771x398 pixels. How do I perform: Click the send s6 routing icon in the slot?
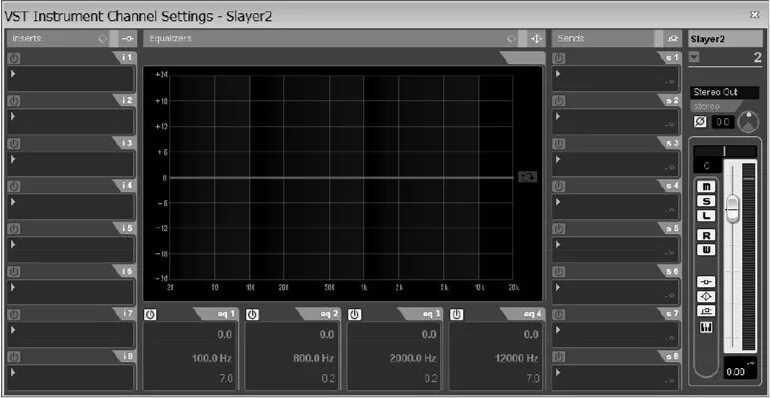pos(669,295)
